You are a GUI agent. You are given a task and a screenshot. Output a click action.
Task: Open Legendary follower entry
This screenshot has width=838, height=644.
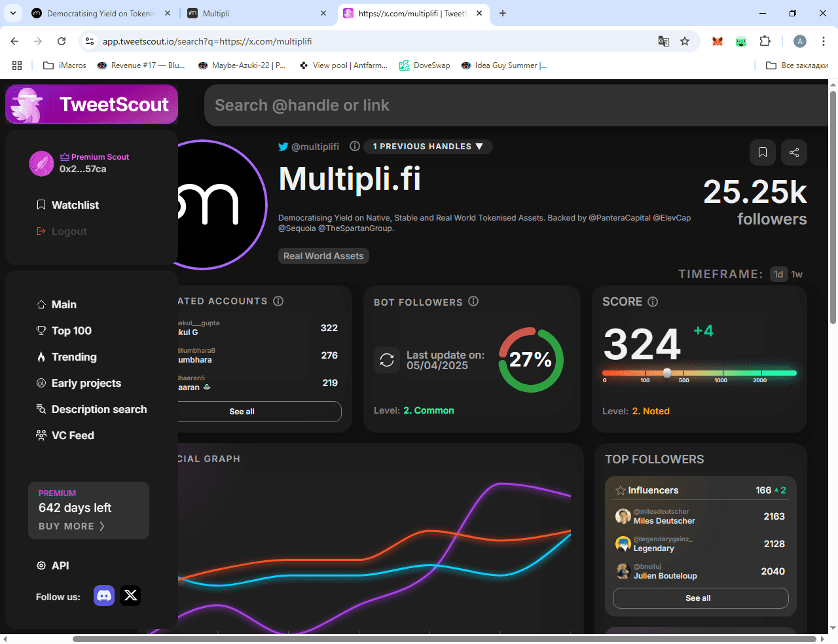(701, 544)
